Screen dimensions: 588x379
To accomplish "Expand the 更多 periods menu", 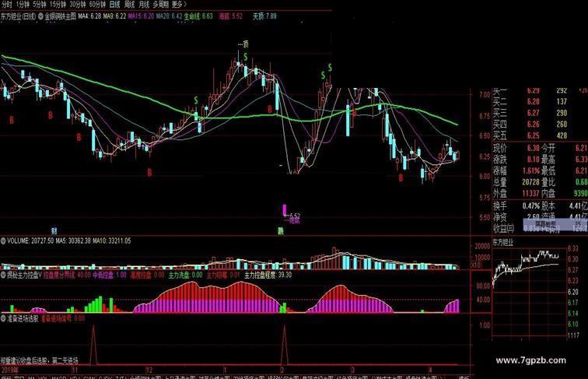I will [x=179, y=5].
